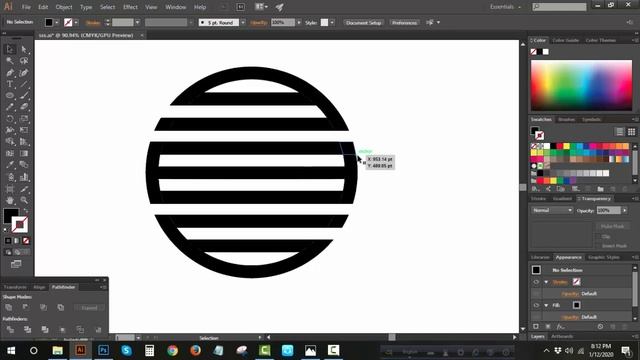Expand Stroke row in Appearance panel
The width and height of the screenshot is (640, 360).
[x=546, y=282]
